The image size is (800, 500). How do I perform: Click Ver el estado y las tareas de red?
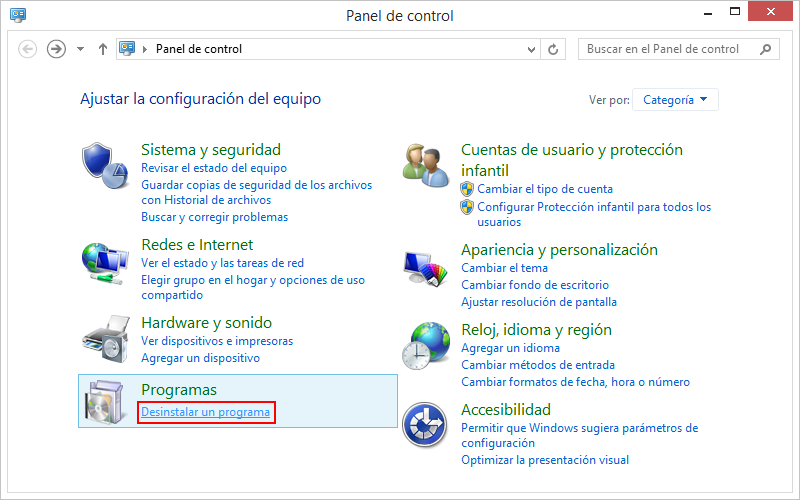(x=222, y=263)
